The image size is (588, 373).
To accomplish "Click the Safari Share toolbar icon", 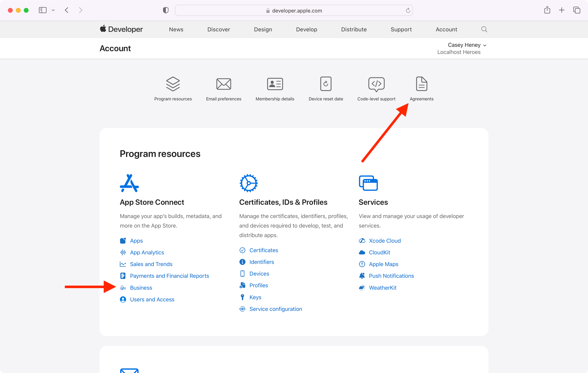I will [547, 10].
